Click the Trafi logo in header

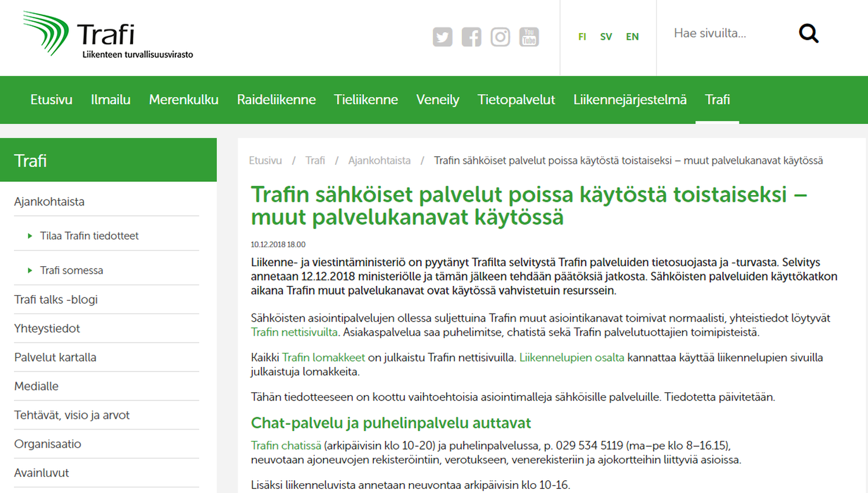(x=108, y=35)
